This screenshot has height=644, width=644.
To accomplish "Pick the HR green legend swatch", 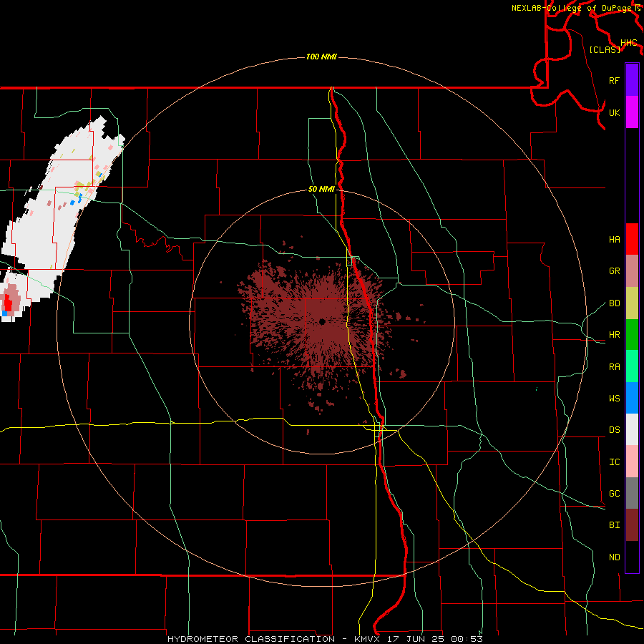I will [x=632, y=335].
